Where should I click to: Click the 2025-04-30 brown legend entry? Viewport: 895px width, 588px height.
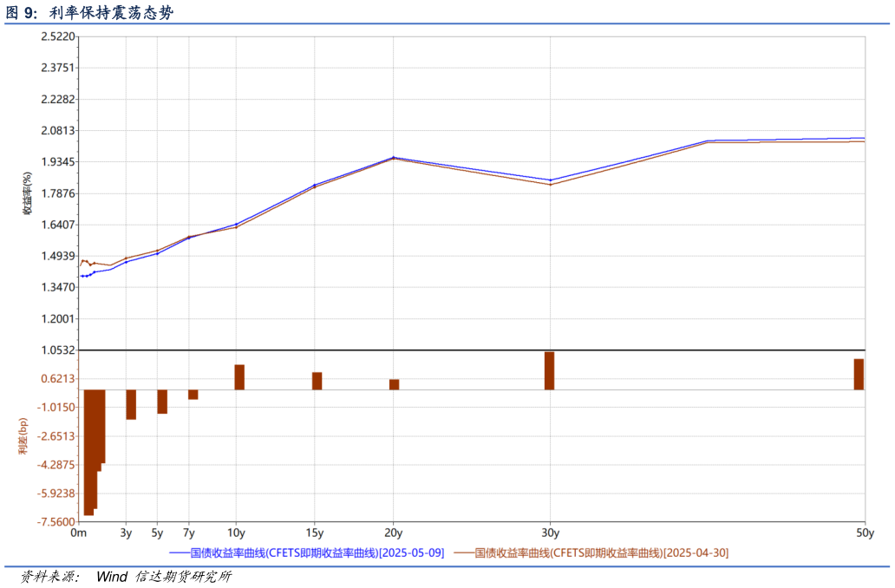[x=602, y=552]
